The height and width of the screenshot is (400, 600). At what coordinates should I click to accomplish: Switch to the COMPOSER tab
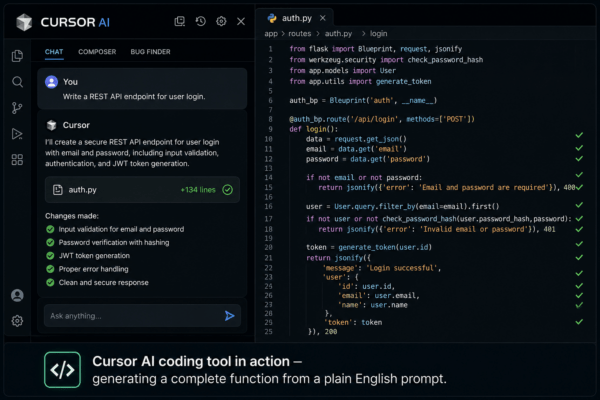97,52
